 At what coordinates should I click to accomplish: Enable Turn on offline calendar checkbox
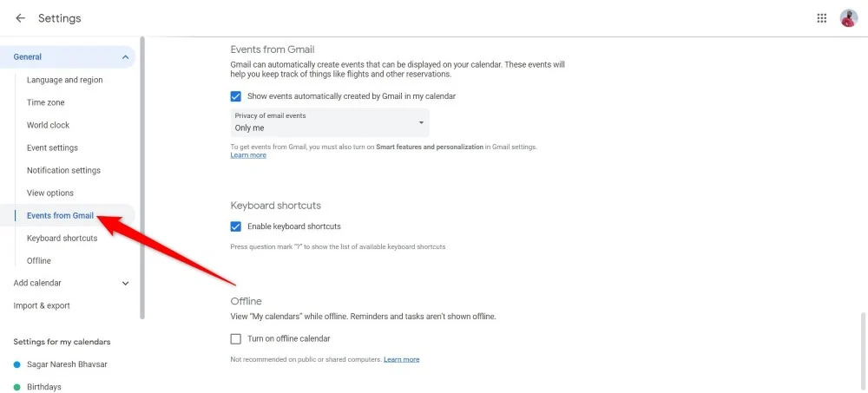pyautogui.click(x=236, y=338)
